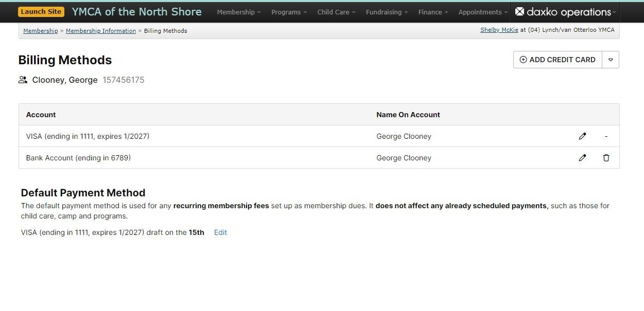Click the Account column header
This screenshot has height=311, width=644.
point(41,115)
